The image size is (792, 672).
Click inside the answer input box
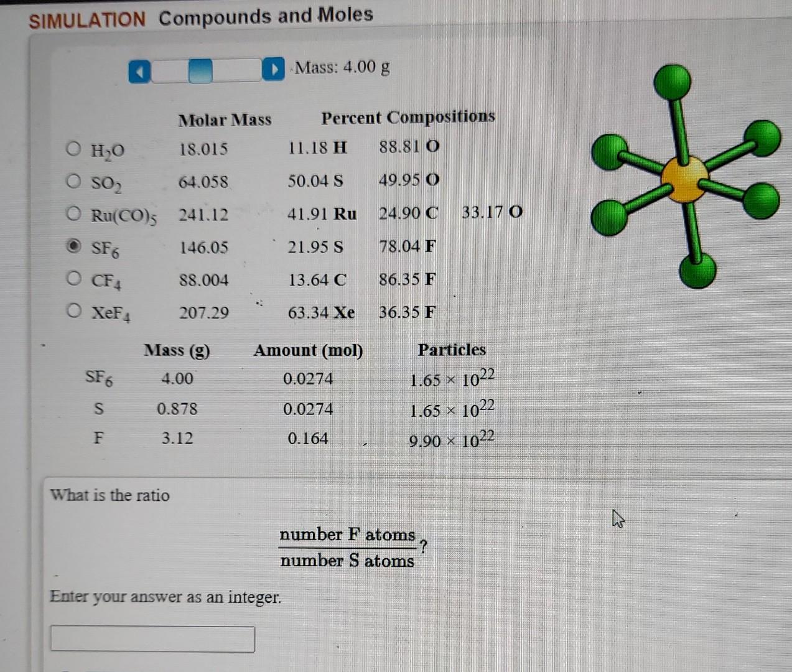point(151,638)
